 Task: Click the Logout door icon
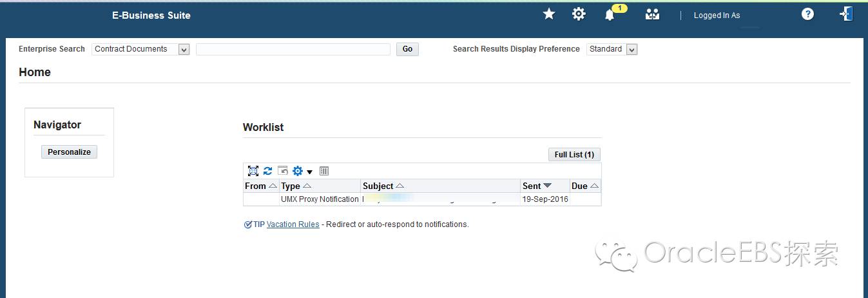[846, 14]
